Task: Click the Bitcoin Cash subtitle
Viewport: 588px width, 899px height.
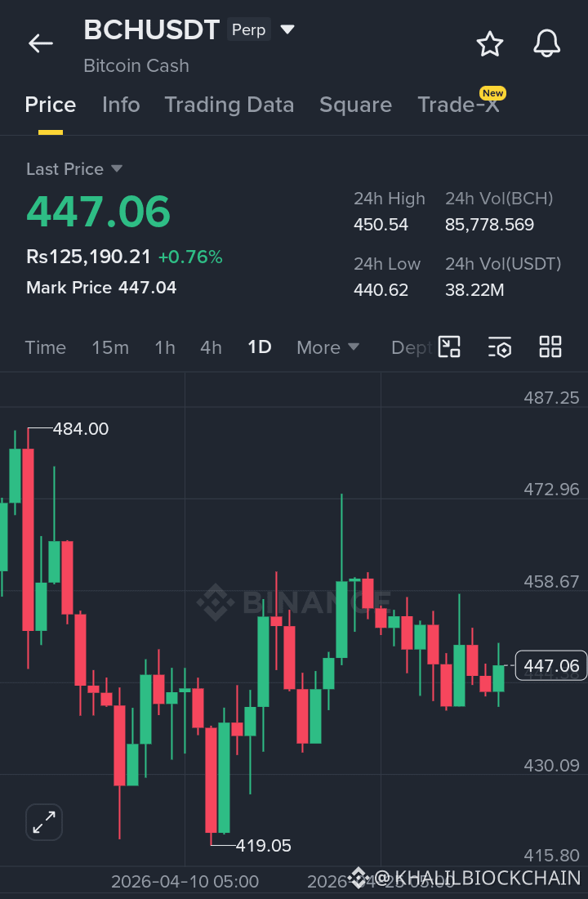Action: (x=136, y=66)
